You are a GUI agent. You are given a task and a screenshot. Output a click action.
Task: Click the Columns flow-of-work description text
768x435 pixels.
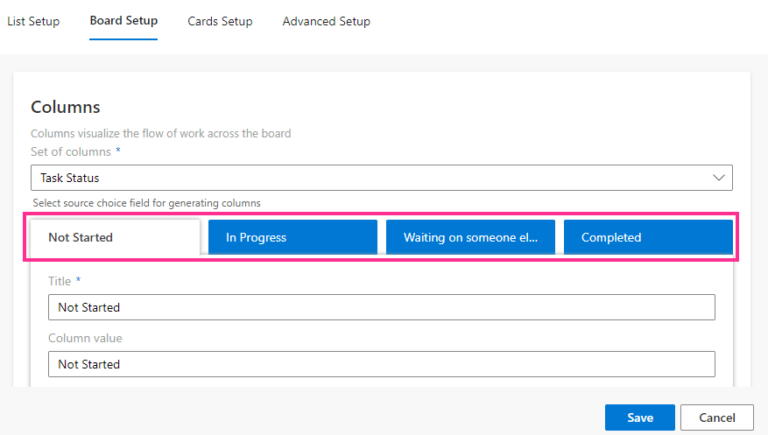pyautogui.click(x=161, y=133)
